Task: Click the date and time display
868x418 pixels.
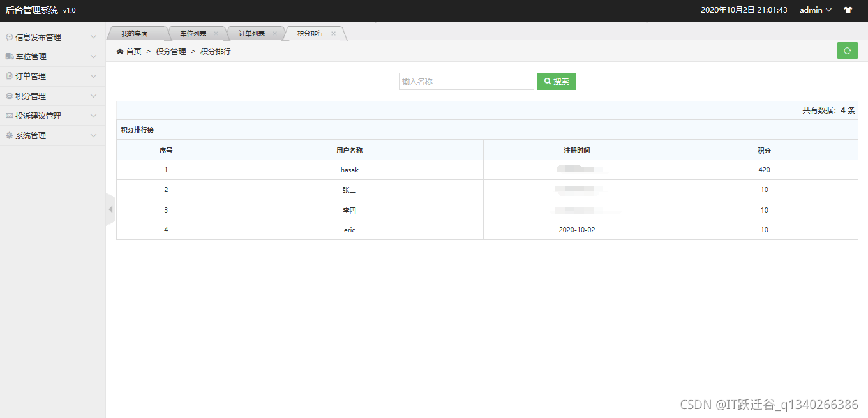Action: [x=744, y=10]
